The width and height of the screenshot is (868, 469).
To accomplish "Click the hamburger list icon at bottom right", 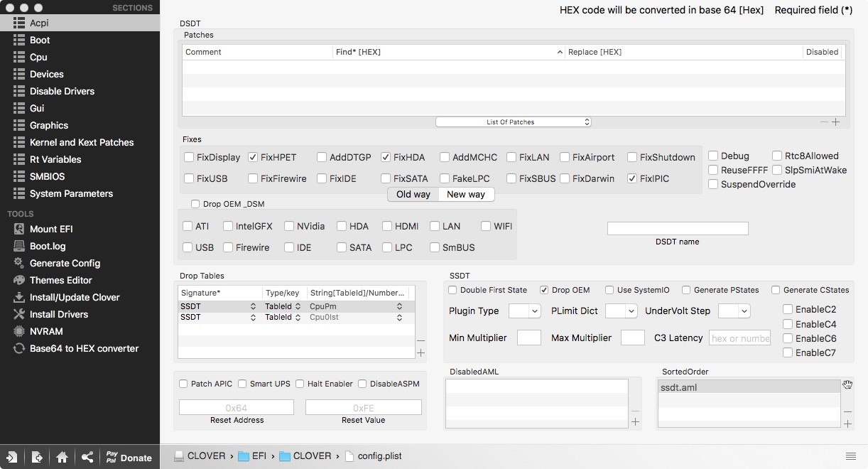I will 850,456.
